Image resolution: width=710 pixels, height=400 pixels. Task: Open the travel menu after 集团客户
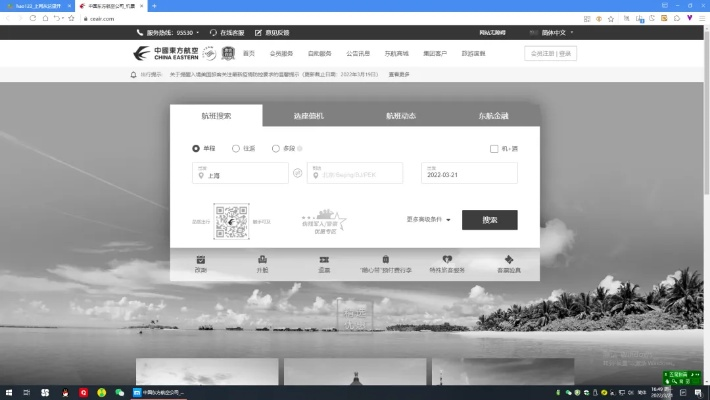point(474,53)
